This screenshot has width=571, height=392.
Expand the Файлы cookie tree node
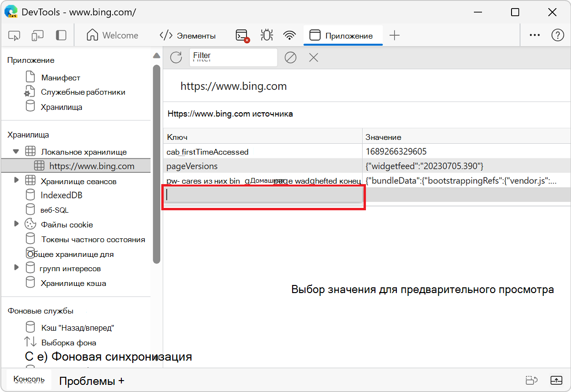tap(16, 224)
